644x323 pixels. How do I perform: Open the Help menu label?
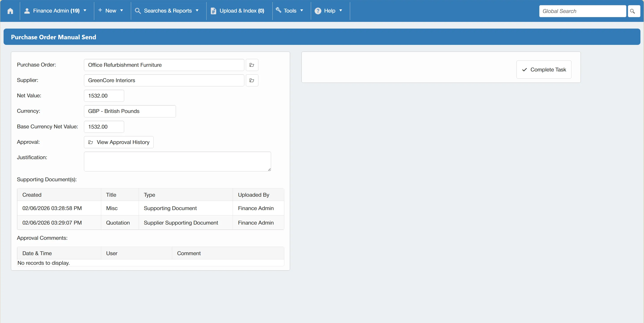[x=330, y=11]
